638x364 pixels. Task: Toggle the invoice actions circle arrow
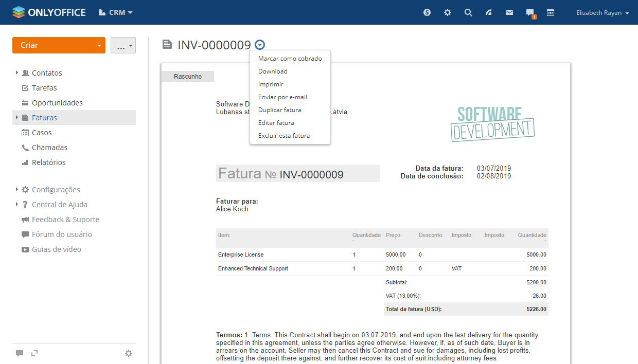tap(260, 45)
